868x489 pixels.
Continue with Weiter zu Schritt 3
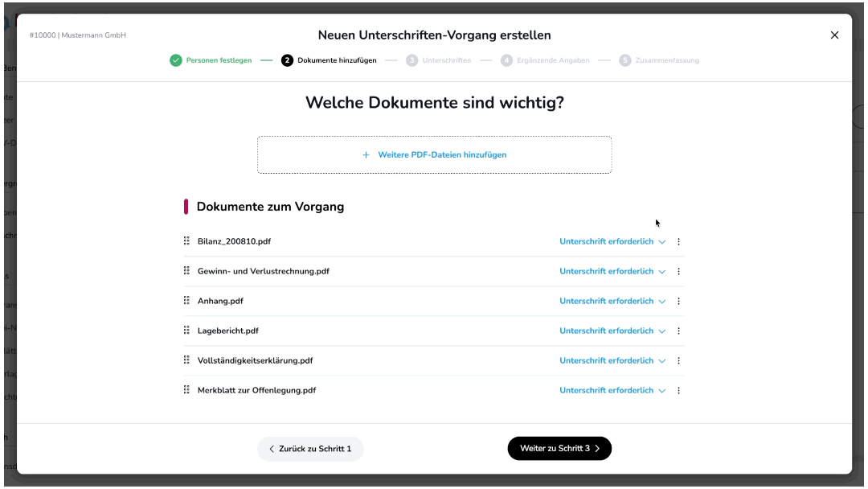(x=559, y=449)
